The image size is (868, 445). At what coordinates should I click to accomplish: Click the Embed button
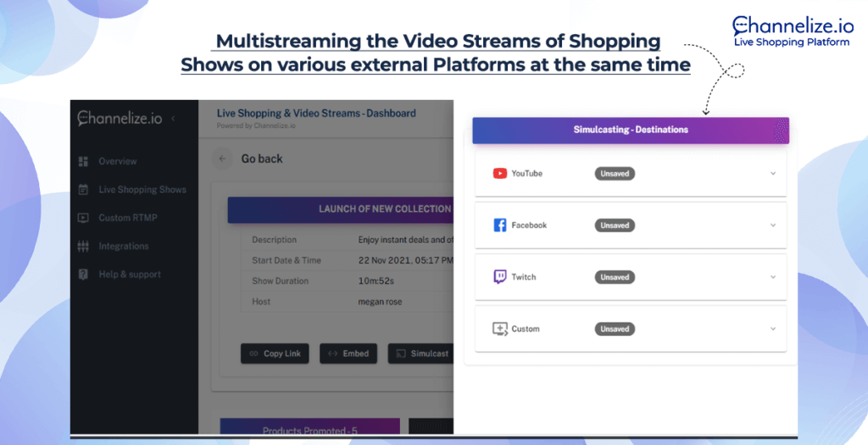pyautogui.click(x=348, y=353)
